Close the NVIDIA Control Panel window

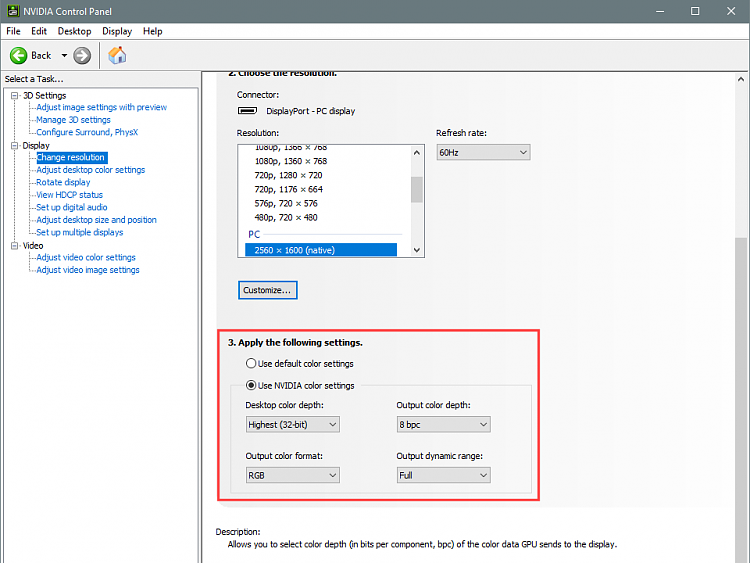coord(731,11)
